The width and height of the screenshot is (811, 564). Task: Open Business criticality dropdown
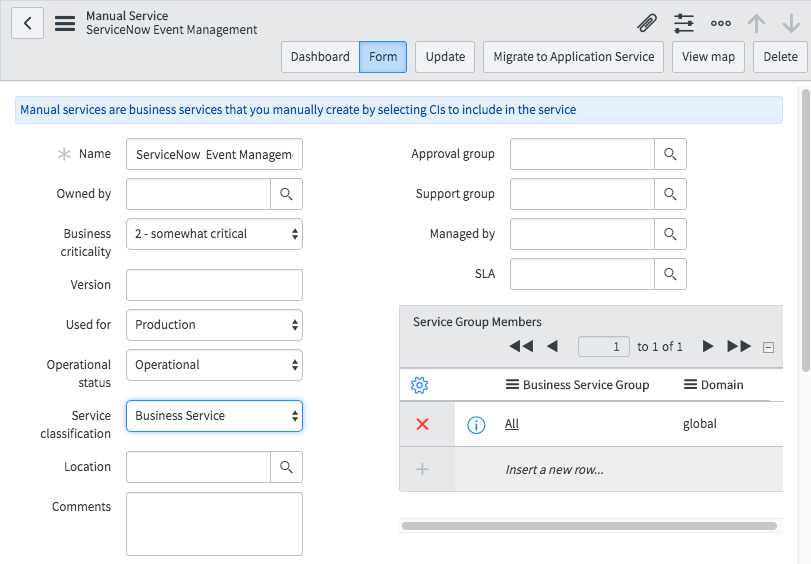tap(215, 234)
